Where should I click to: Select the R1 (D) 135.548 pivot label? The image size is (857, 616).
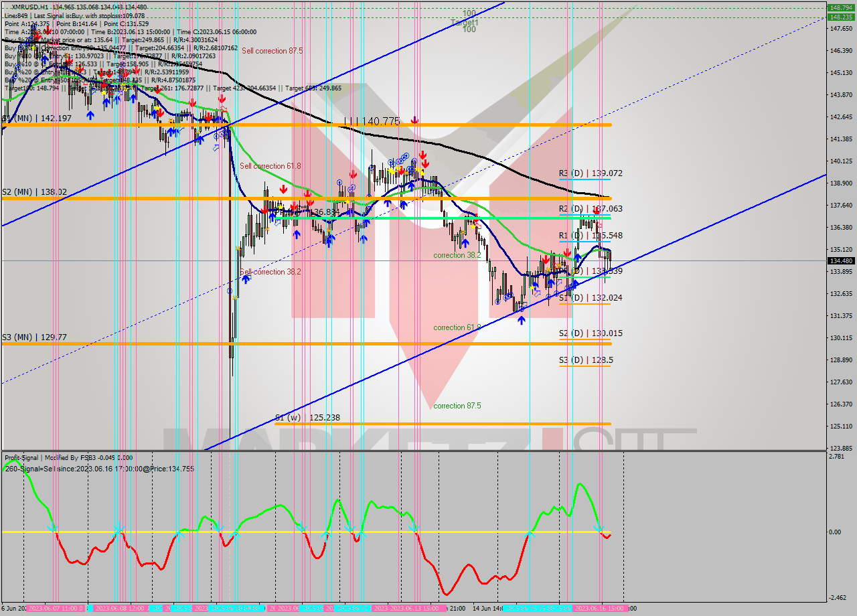(591, 236)
